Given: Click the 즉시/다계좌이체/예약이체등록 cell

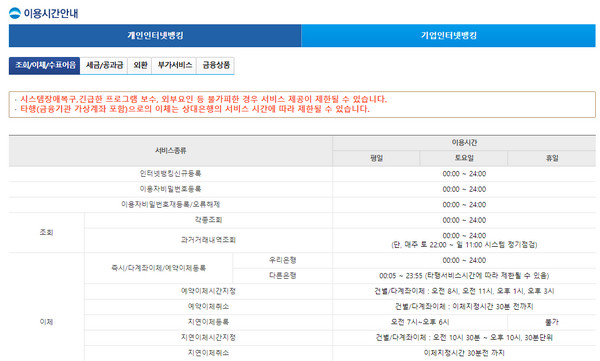Looking at the screenshot, I should pyautogui.click(x=158, y=268).
